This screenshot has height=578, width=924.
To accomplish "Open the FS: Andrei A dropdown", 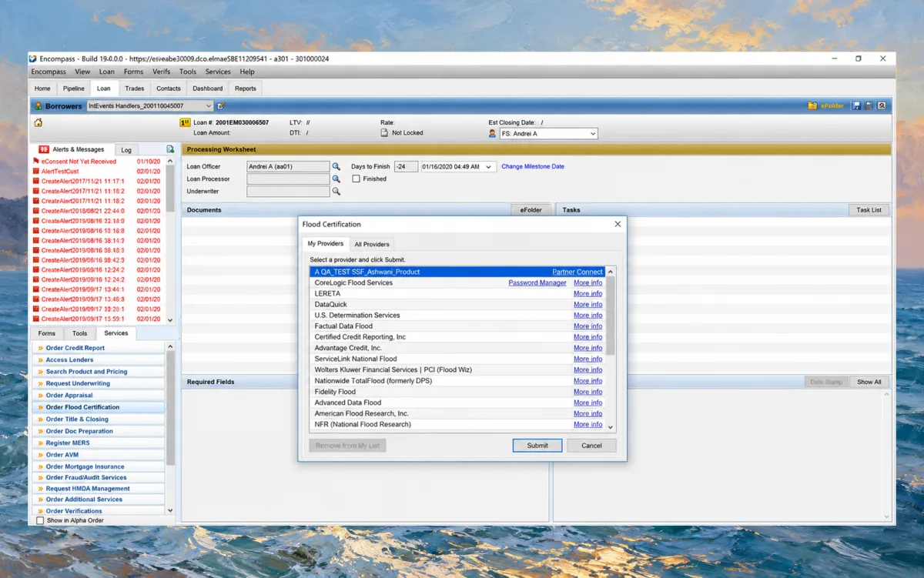I will [x=593, y=134].
